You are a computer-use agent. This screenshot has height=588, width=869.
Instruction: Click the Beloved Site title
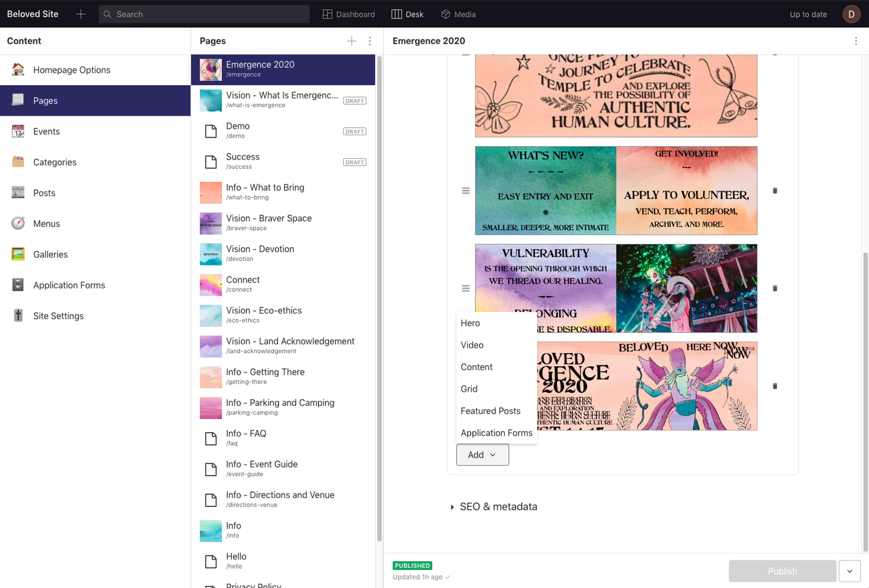pos(33,14)
